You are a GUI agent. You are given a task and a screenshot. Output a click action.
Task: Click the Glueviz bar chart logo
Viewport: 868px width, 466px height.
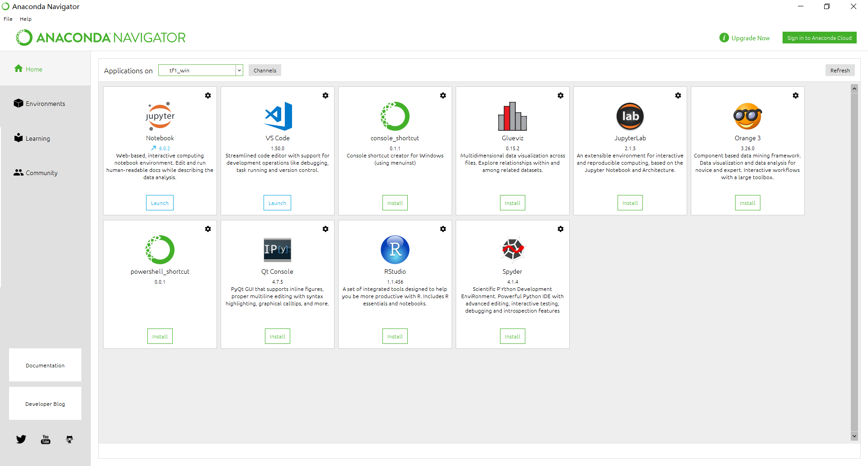point(513,116)
